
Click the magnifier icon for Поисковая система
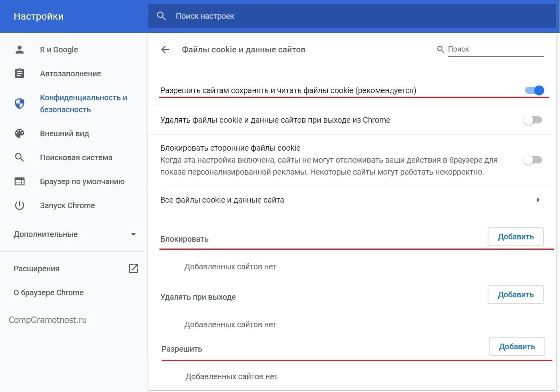coord(19,157)
